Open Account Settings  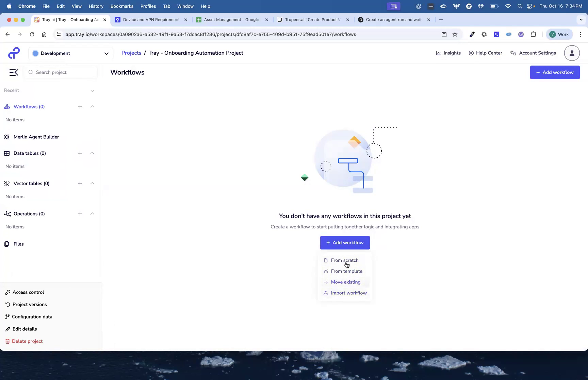pyautogui.click(x=533, y=53)
